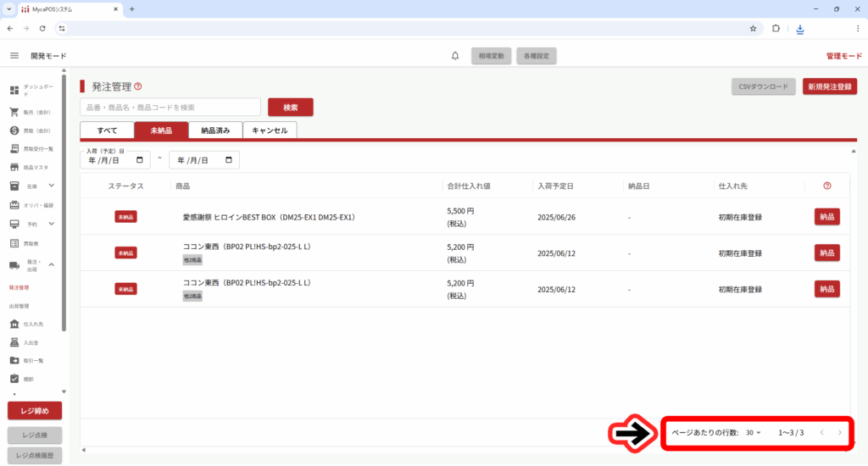
Task: Expand the 予約 sidebar submenu
Action: (51, 224)
